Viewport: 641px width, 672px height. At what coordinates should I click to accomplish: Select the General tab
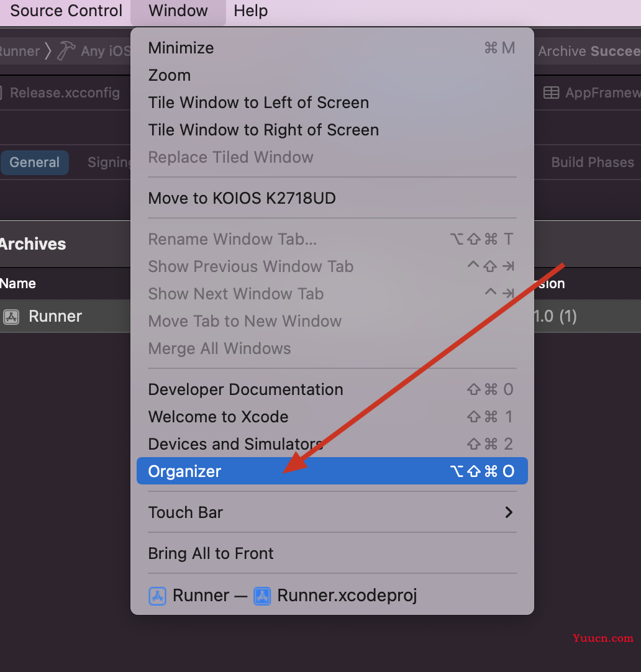click(x=35, y=163)
